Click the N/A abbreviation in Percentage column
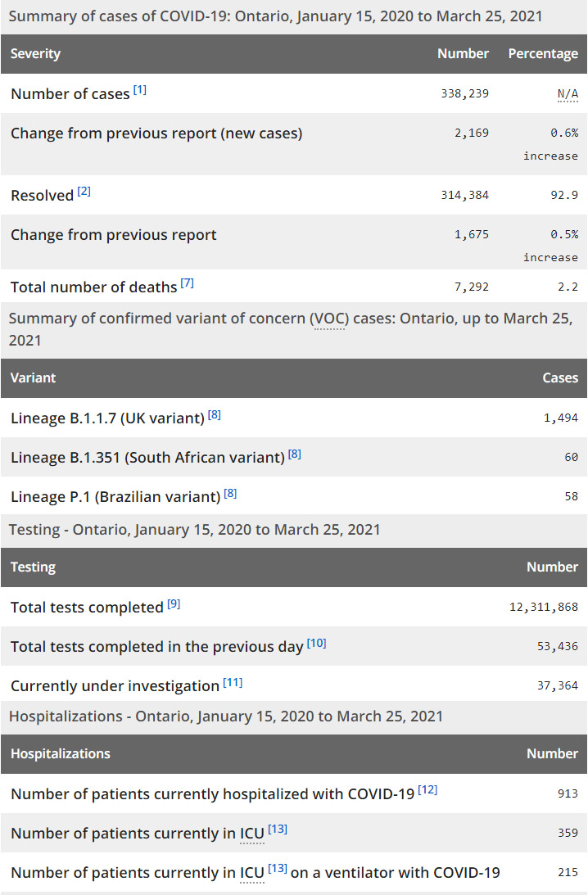 pos(568,94)
